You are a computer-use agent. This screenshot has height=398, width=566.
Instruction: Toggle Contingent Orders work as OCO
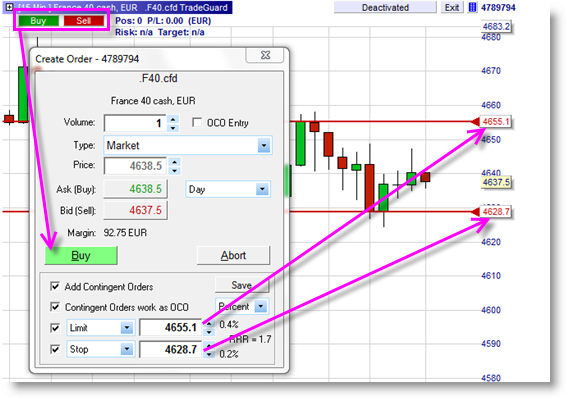tap(55, 307)
